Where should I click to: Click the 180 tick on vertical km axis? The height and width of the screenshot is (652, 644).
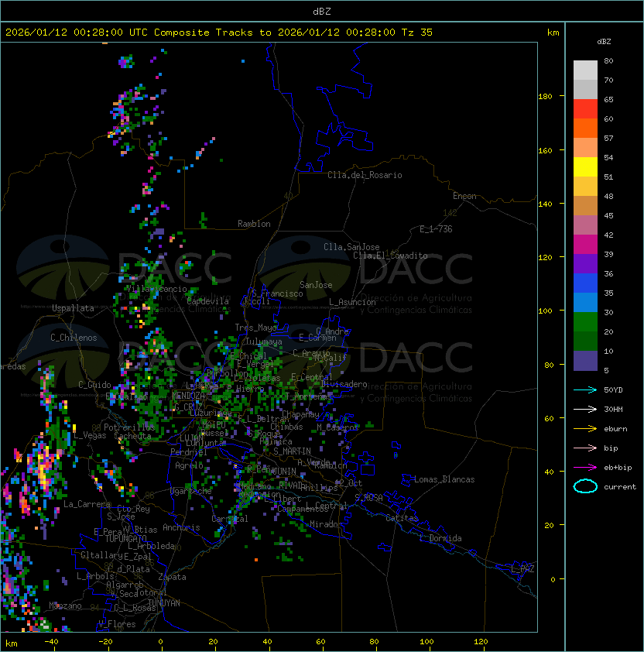[545, 97]
